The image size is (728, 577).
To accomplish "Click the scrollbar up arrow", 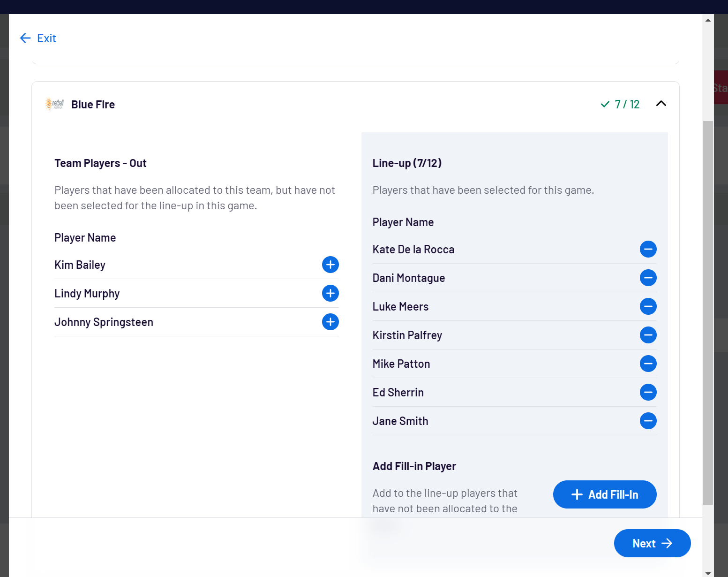I will (707, 20).
